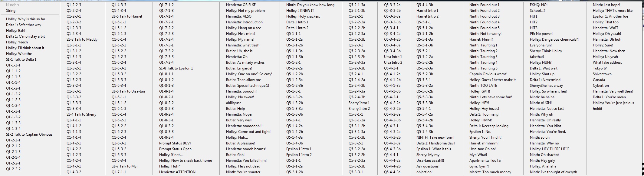Image resolution: width=644 pixels, height=176 pixels.
Task: Pick 'Ninth: TOO LATE'
Action: (483, 86)
